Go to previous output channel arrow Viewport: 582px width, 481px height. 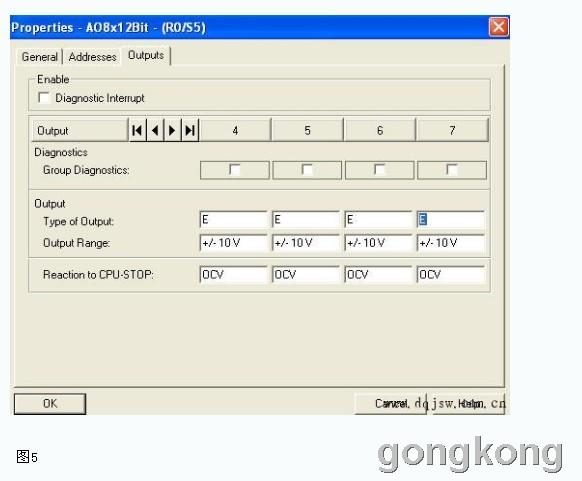(x=155, y=130)
